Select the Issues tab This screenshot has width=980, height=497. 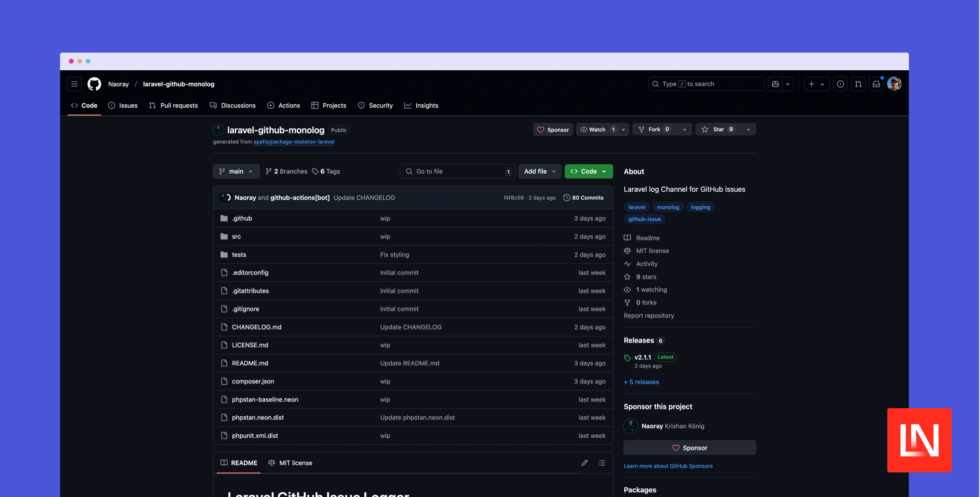click(128, 105)
